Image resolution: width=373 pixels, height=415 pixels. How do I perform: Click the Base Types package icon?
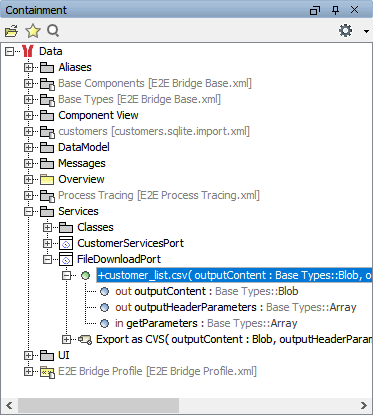click(x=47, y=100)
